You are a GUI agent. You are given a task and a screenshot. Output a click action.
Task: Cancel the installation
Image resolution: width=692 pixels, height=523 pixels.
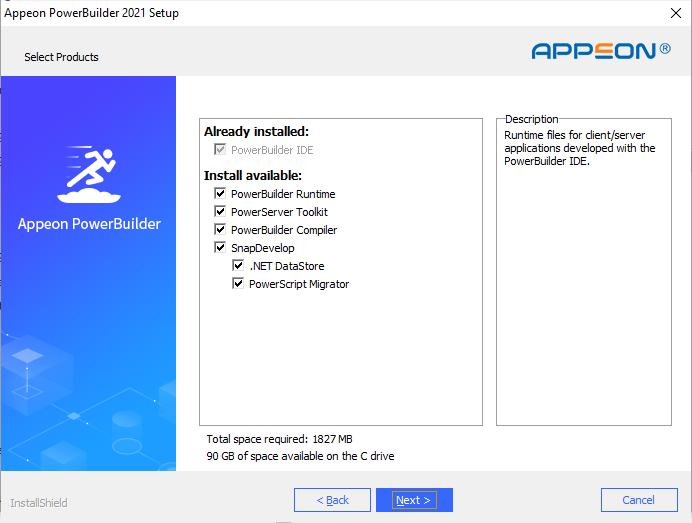638,500
